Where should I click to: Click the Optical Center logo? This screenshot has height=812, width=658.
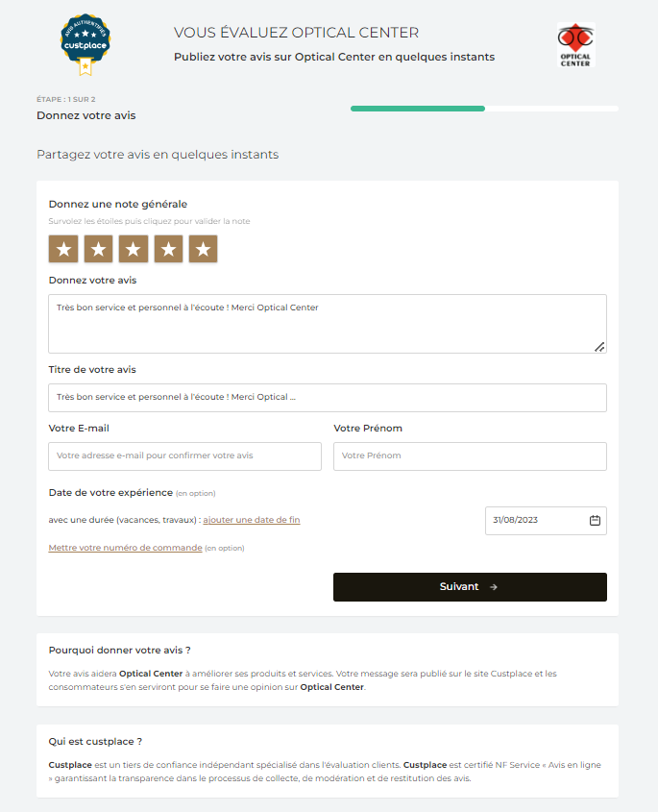[x=575, y=44]
